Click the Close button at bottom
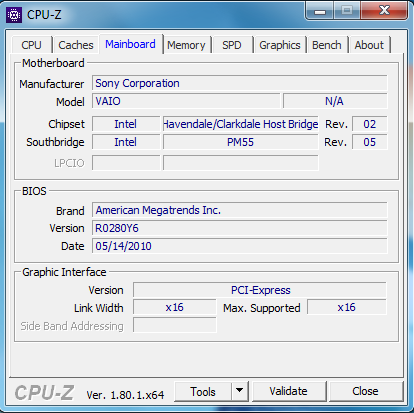Image resolution: width=414 pixels, height=413 pixels. point(366,391)
